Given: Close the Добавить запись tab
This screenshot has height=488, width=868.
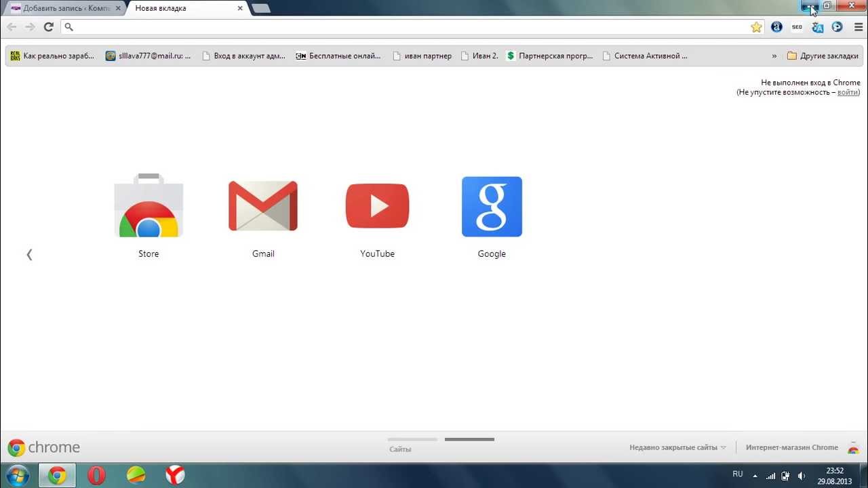Looking at the screenshot, I should tap(118, 8).
